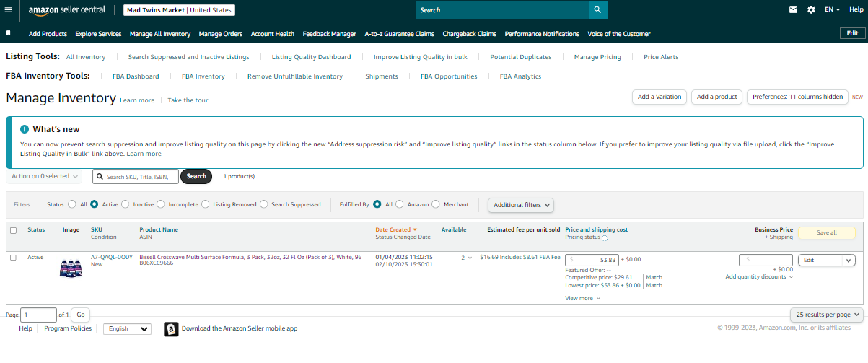Open the English language selector in footer
Viewport: 868px width, 363px height.
tap(128, 329)
